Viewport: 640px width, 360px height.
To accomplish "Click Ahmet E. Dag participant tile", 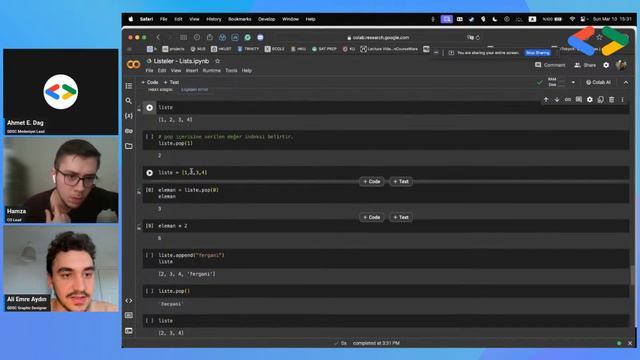I will pyautogui.click(x=61, y=92).
